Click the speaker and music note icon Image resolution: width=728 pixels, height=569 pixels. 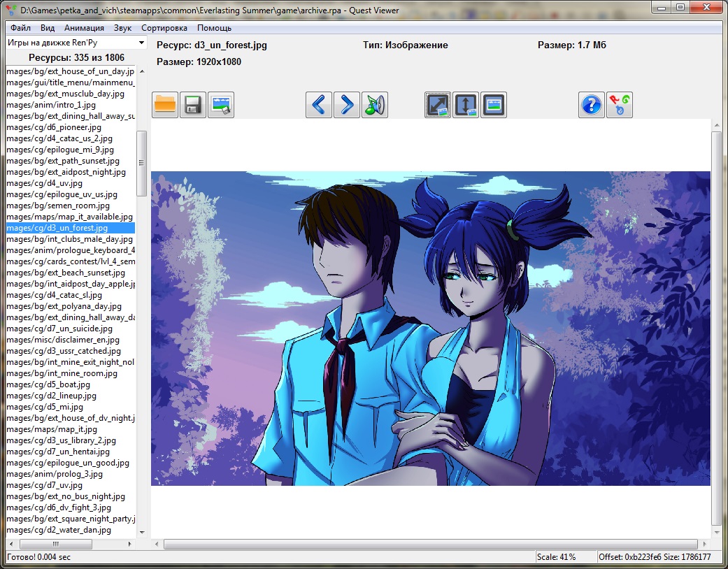pyautogui.click(x=375, y=105)
